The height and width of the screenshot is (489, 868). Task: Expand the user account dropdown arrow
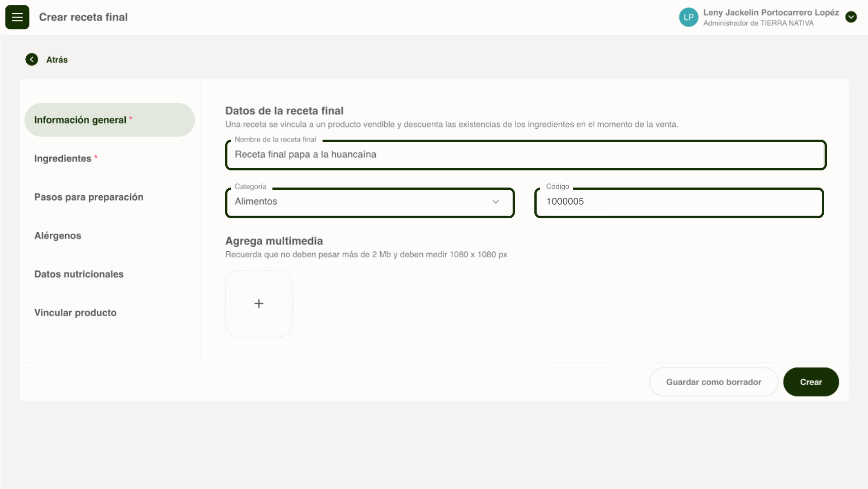851,17
